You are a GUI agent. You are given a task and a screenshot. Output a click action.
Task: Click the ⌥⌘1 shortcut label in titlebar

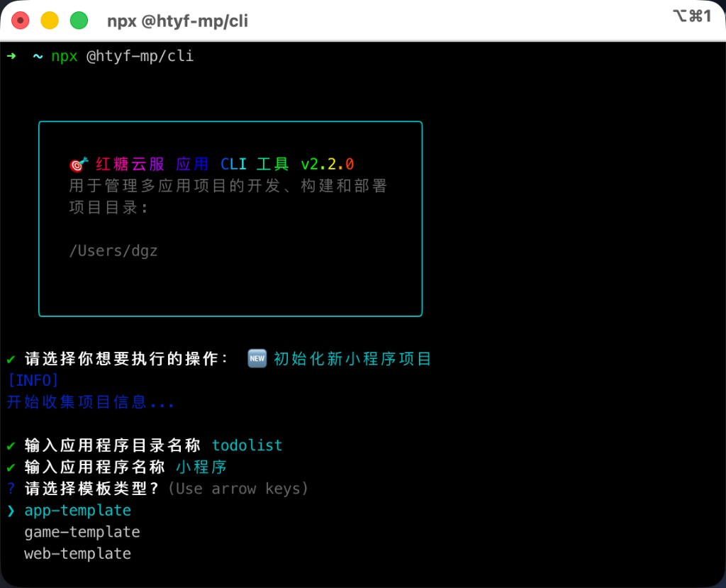click(691, 16)
